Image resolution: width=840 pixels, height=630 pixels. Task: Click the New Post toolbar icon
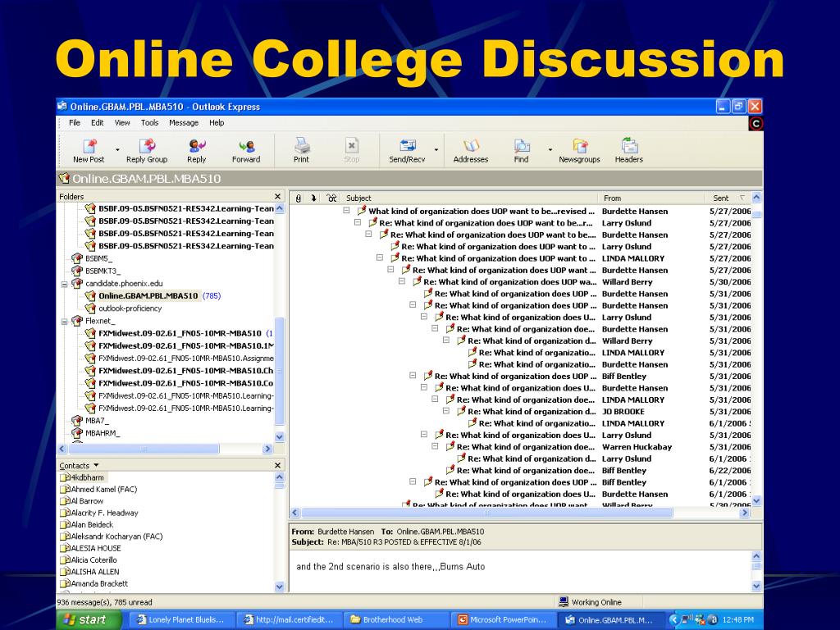pos(89,151)
